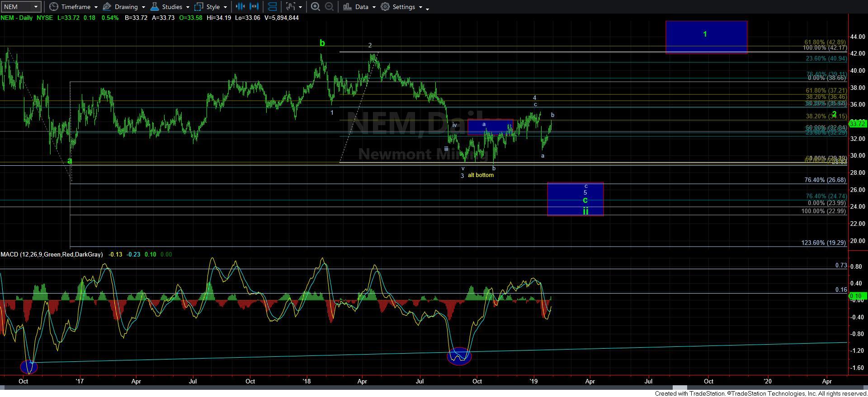Click the MACD (12,26,9,Green,Red,DarkGray) study label
Viewport: 868px width, 397px height.
[52, 254]
